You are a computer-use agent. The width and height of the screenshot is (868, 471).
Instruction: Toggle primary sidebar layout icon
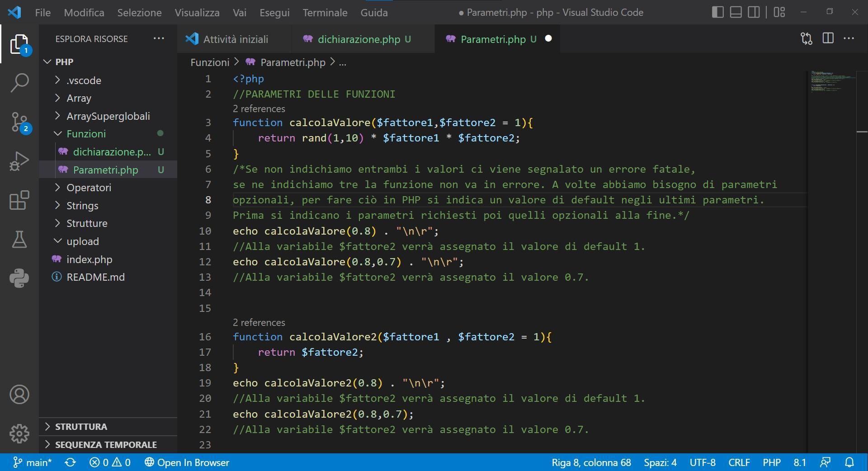(717, 12)
